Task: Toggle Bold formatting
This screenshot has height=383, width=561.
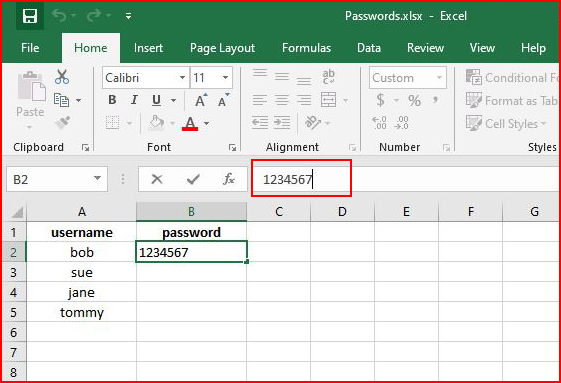Action: point(112,100)
